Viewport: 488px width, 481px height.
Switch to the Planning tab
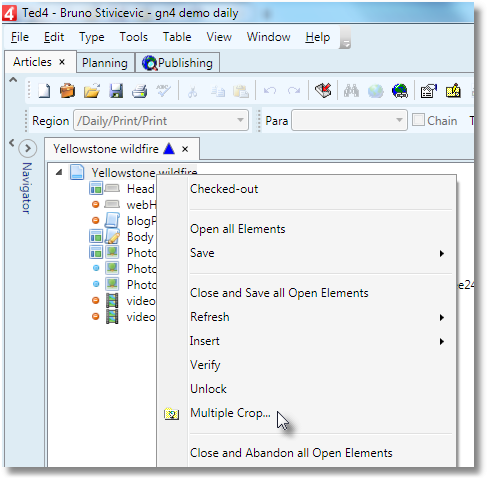point(105,63)
